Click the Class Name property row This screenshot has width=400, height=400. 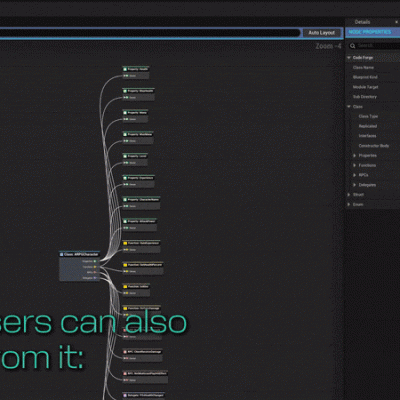[x=373, y=68]
